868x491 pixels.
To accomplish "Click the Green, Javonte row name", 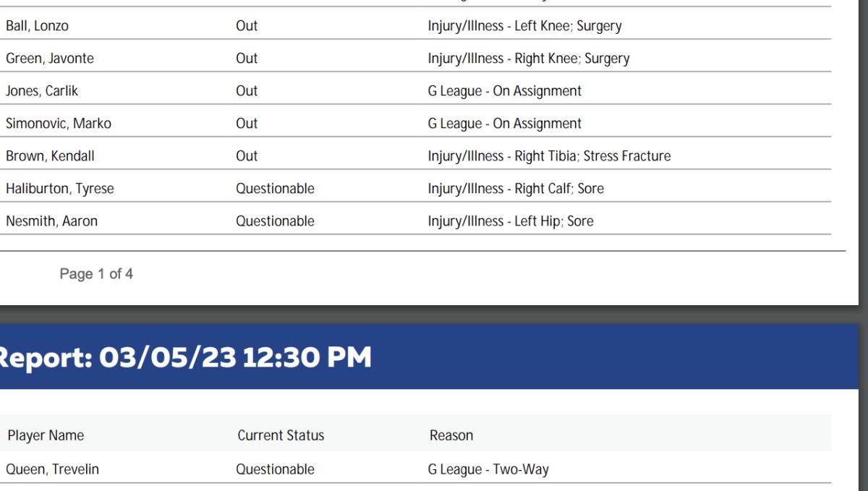I will point(50,59).
